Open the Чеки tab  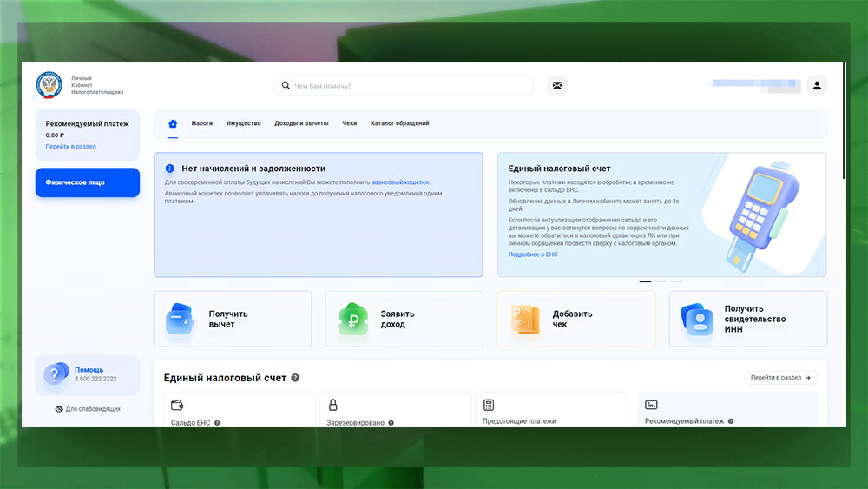pos(349,123)
